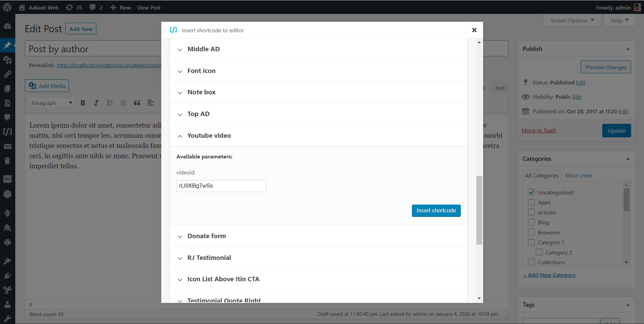Screen dimensions: 644x324
Task: Click the Add Media button
Action: coord(47,86)
